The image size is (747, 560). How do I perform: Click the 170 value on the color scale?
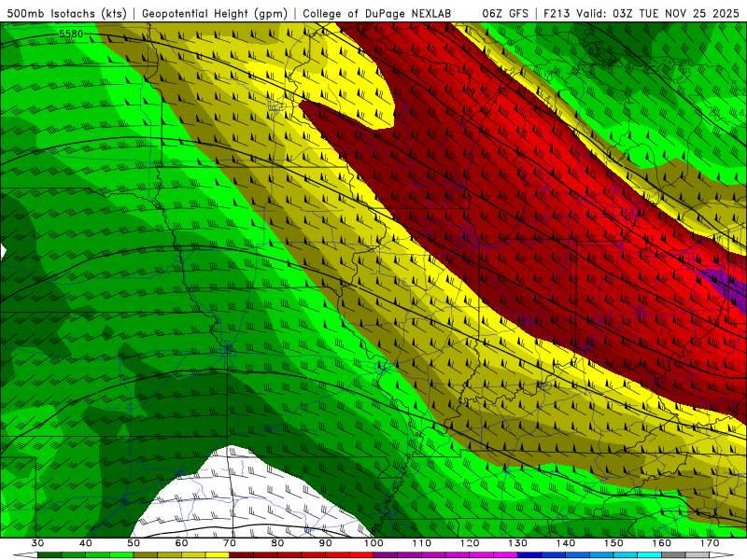(710, 543)
